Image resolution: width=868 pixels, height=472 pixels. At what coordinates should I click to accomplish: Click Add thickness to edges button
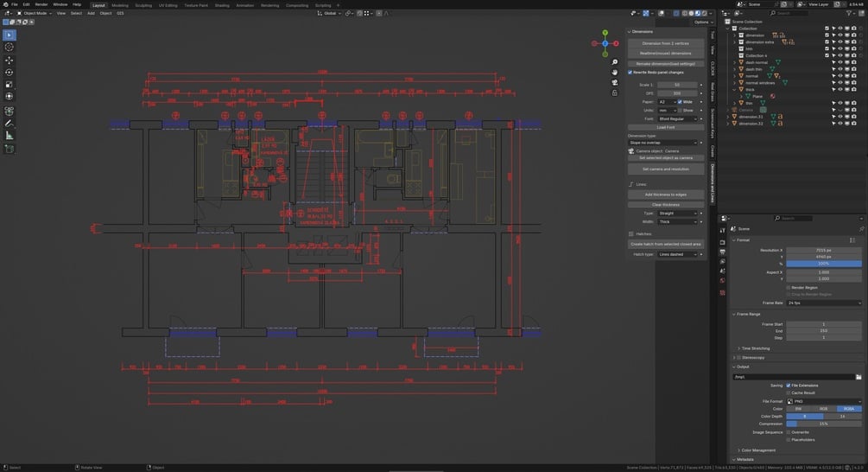point(665,195)
